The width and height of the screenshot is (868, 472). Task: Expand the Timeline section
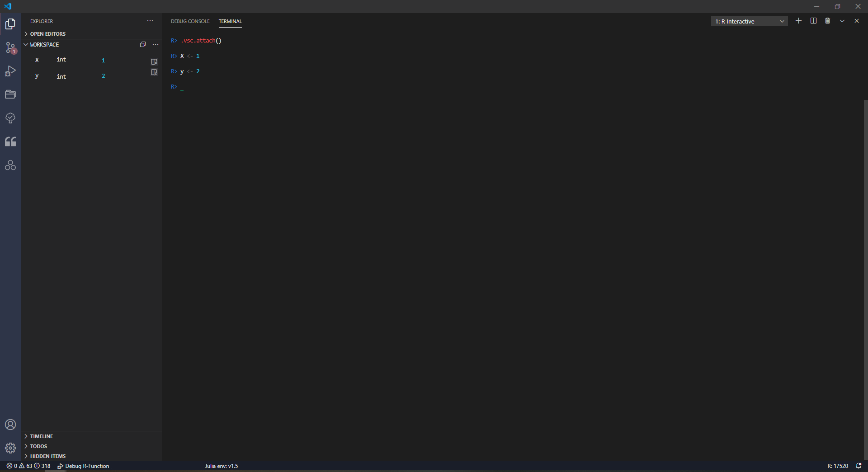pos(92,436)
